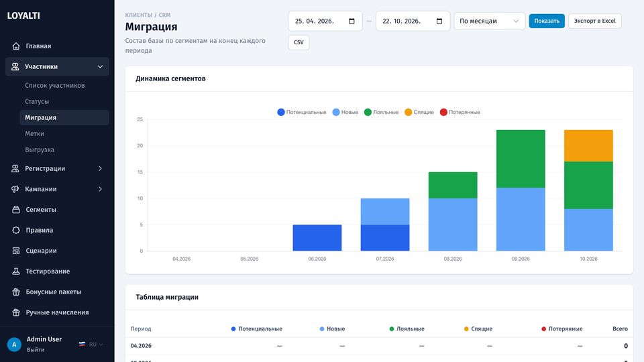Open Ручные начисления section
The width and height of the screenshot is (644, 362).
[x=57, y=312]
